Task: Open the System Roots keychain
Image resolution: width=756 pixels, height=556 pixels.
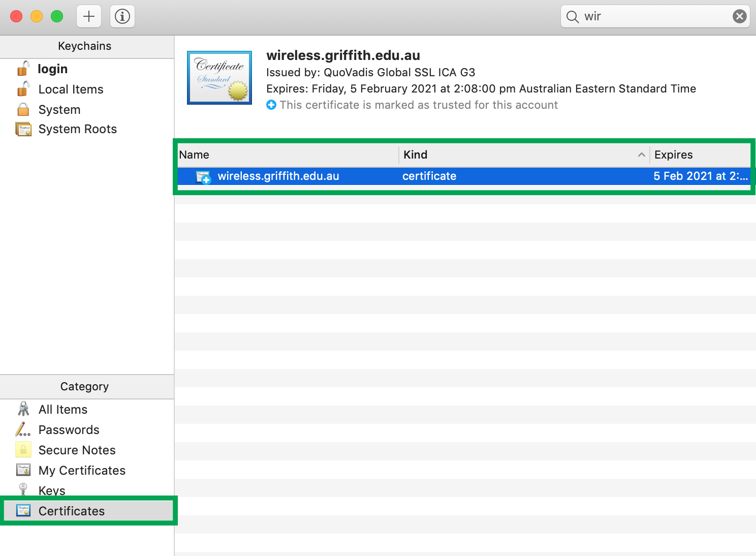Action: pyautogui.click(x=77, y=129)
